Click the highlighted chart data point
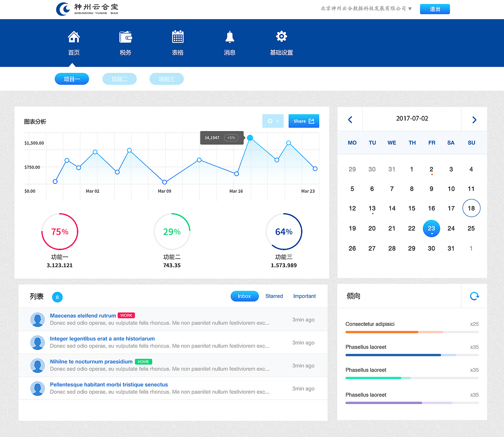The image size is (504, 437). click(x=250, y=138)
